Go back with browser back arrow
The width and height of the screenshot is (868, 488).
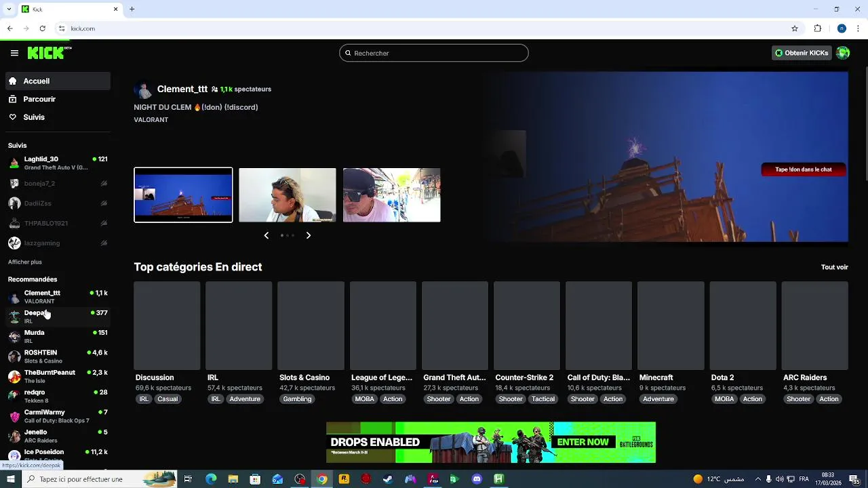(x=9, y=28)
